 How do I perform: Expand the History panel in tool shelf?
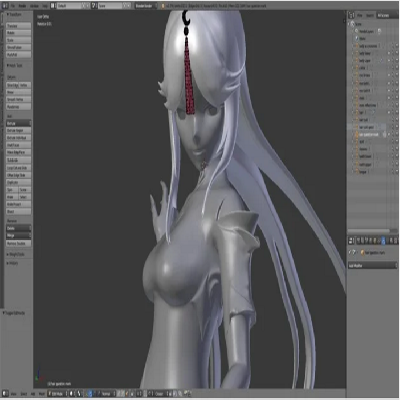(x=13, y=263)
